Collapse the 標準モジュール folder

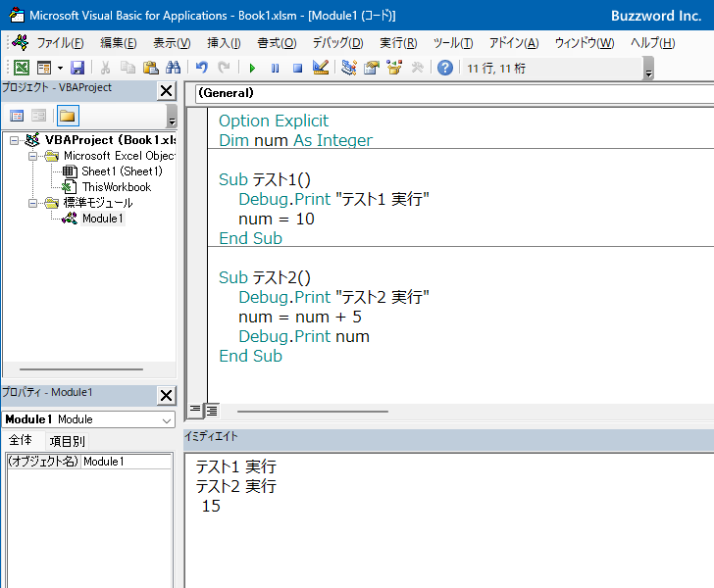pyautogui.click(x=32, y=203)
